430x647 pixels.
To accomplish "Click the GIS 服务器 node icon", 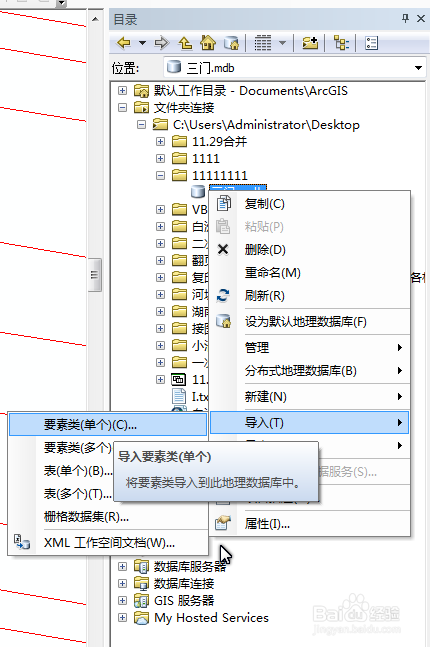I will click(x=141, y=600).
